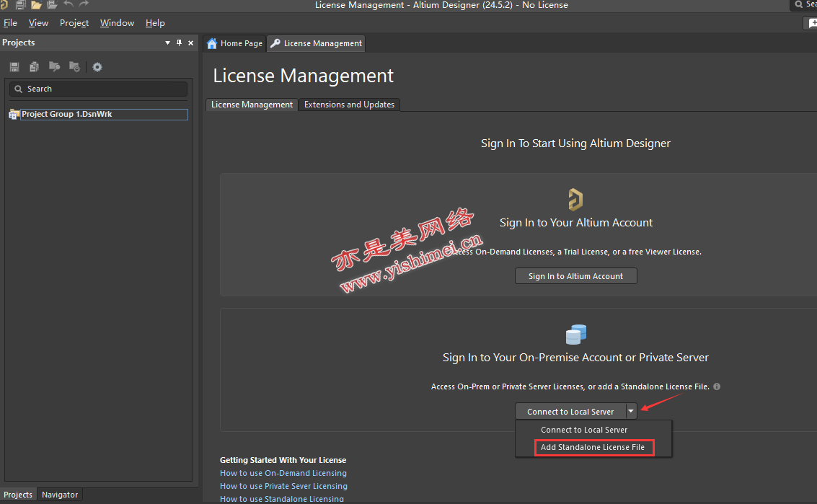
Task: Select the License Management document tab
Action: pyautogui.click(x=316, y=43)
